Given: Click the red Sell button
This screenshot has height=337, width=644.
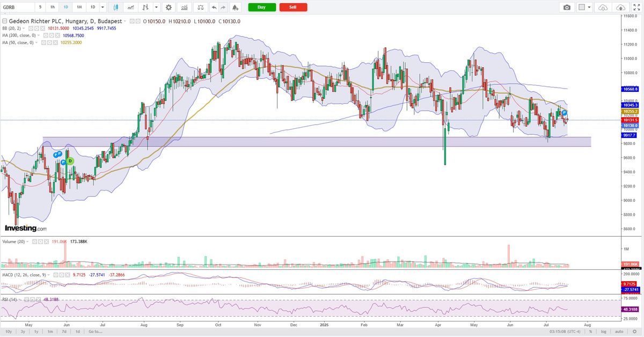Looking at the screenshot, I should point(294,8).
